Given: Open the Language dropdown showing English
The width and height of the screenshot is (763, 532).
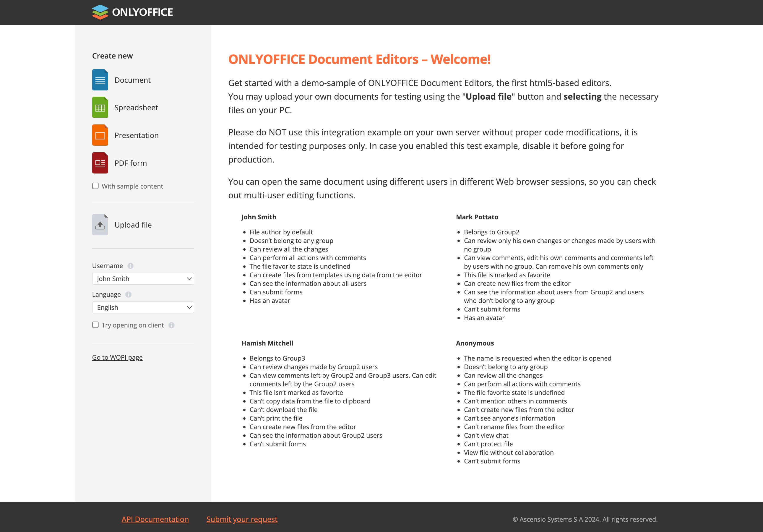Looking at the screenshot, I should click(143, 307).
